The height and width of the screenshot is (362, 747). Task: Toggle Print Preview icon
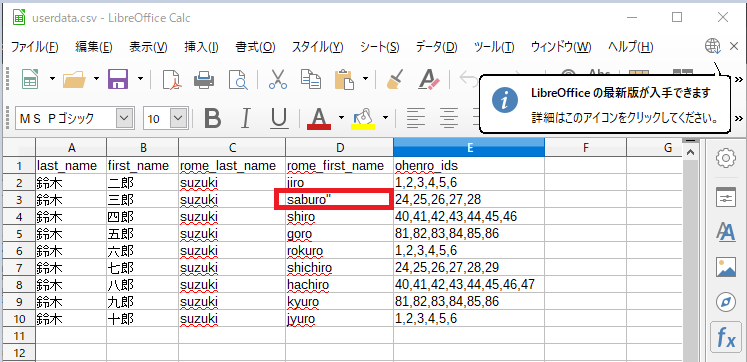point(237,80)
